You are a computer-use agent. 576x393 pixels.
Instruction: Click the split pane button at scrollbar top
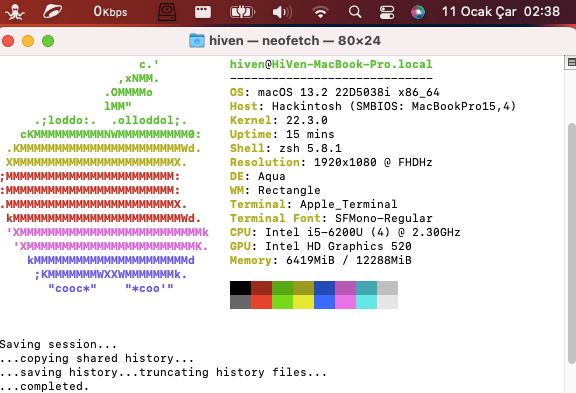pos(570,62)
